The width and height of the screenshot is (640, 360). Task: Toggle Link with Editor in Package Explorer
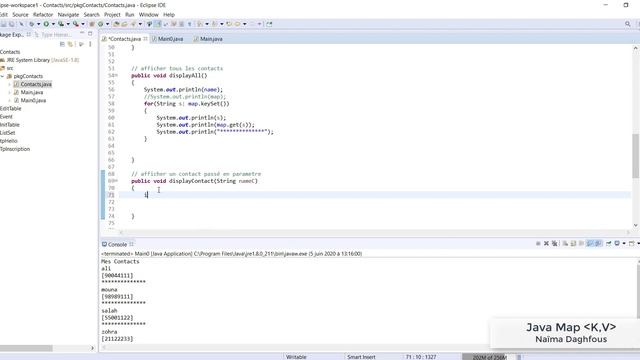click(71, 44)
